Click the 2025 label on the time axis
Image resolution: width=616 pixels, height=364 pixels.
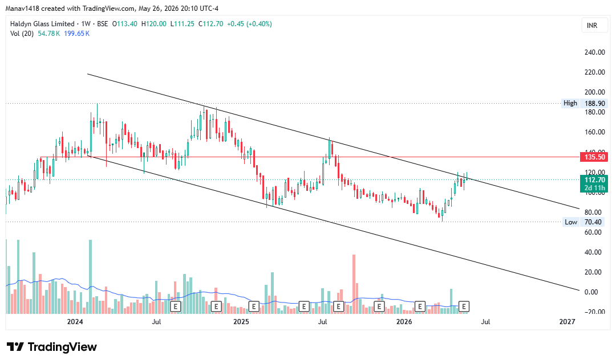[241, 322]
